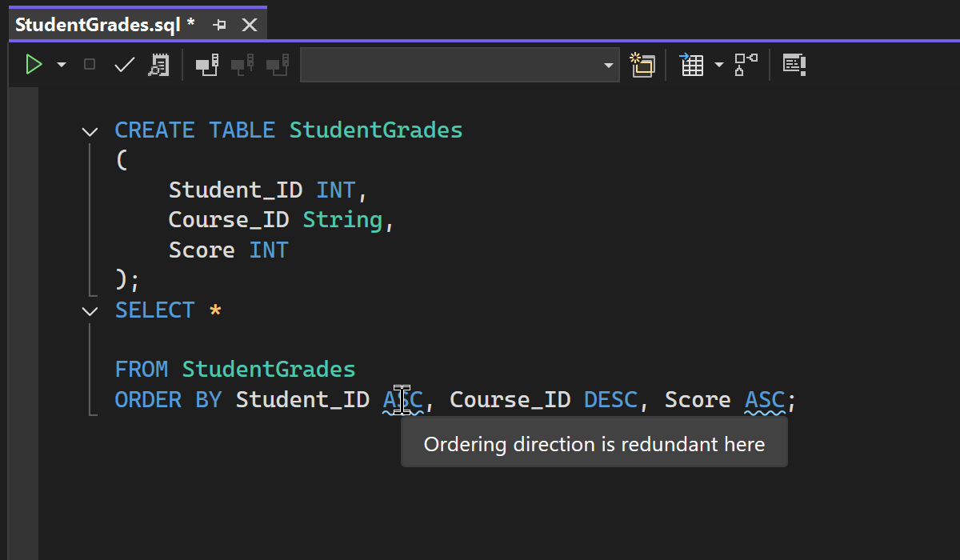
Task: Click the green Execute query button
Action: (34, 65)
